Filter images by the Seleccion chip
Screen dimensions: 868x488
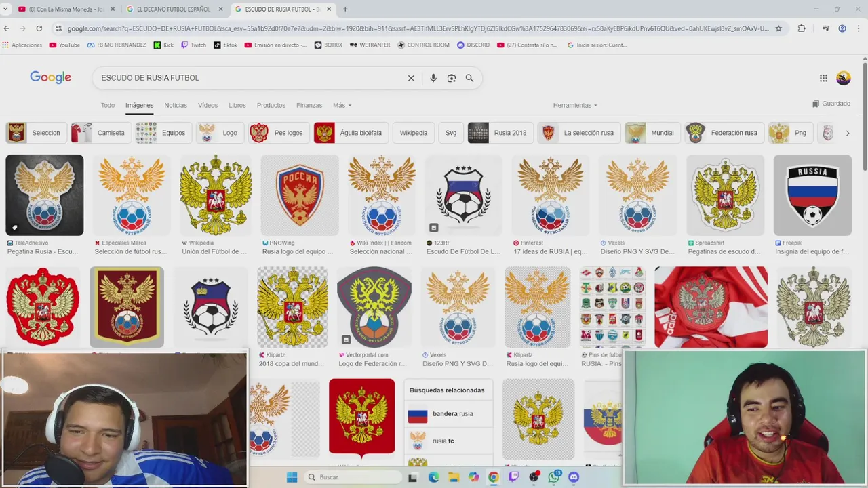pyautogui.click(x=36, y=133)
